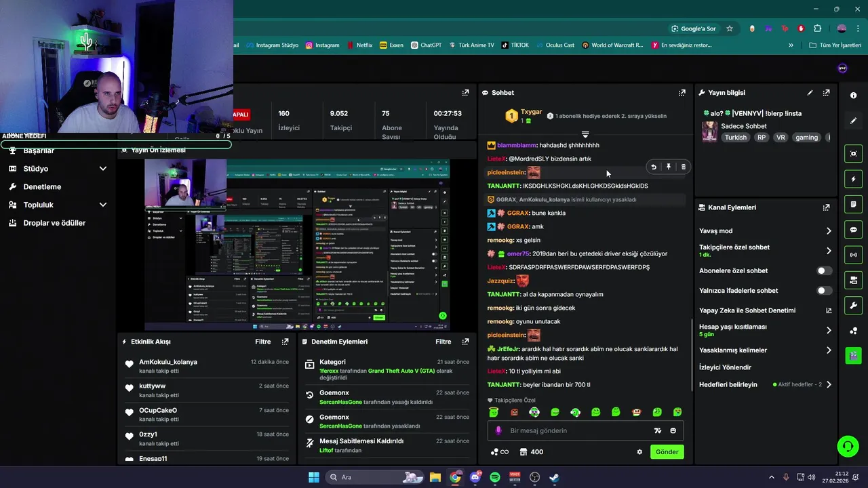Bookmark this page with the star icon

[730, 28]
